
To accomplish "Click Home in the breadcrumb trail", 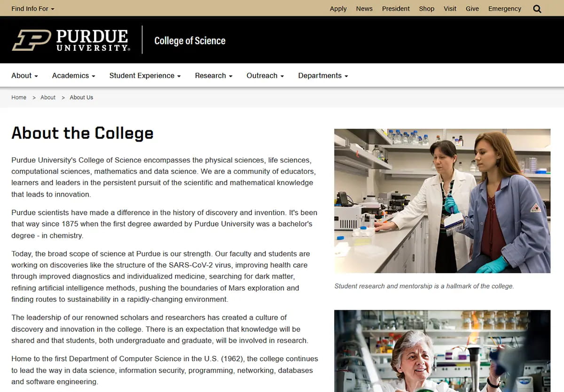I will point(19,97).
